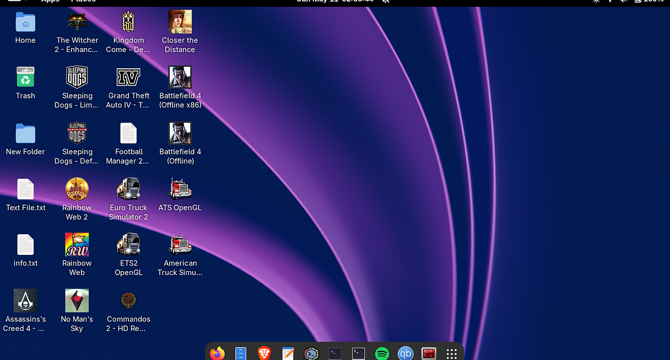Open the Trash icon on desktop
Image resolution: width=670 pixels, height=360 pixels.
pos(25,77)
